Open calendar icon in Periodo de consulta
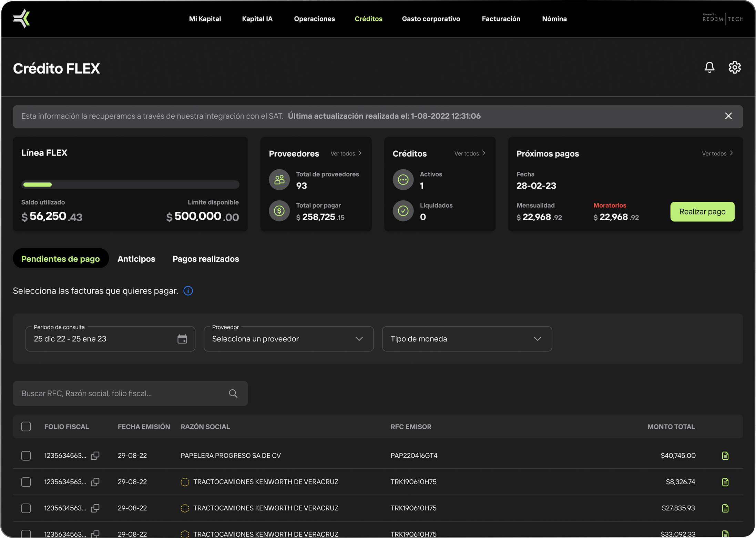The height and width of the screenshot is (538, 756). point(182,339)
